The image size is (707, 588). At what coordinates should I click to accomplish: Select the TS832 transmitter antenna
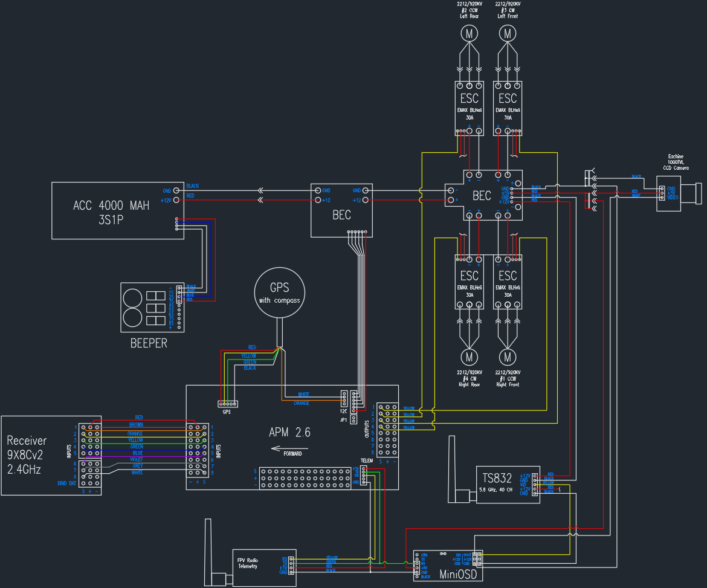tap(453, 468)
